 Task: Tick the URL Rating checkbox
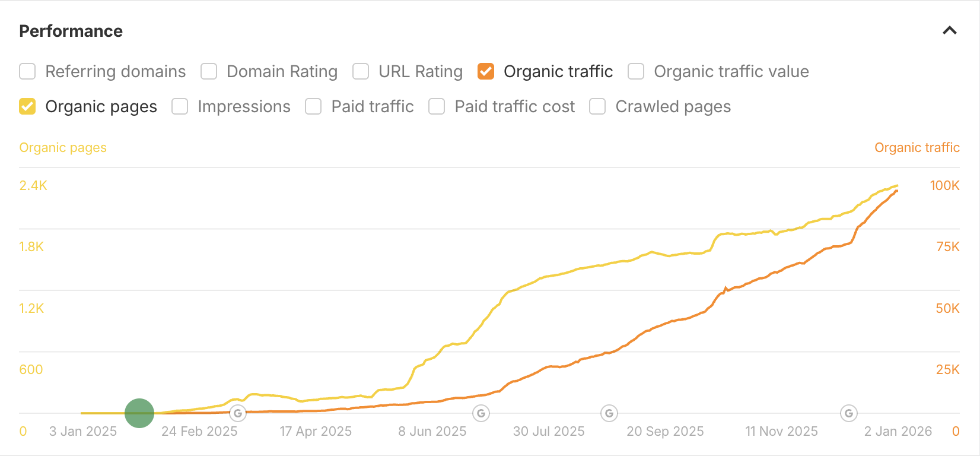pyautogui.click(x=361, y=72)
